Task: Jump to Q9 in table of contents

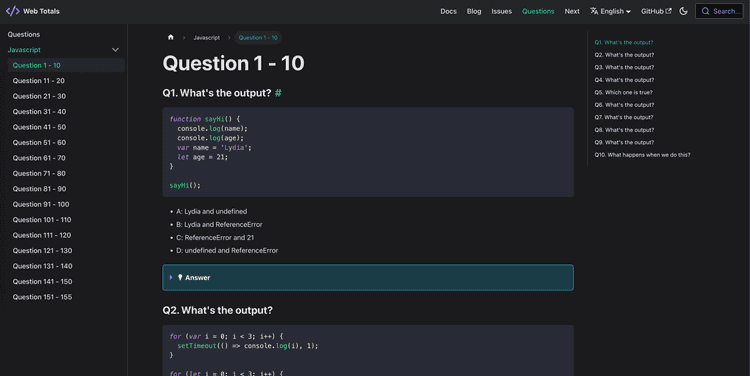Action: tap(624, 142)
